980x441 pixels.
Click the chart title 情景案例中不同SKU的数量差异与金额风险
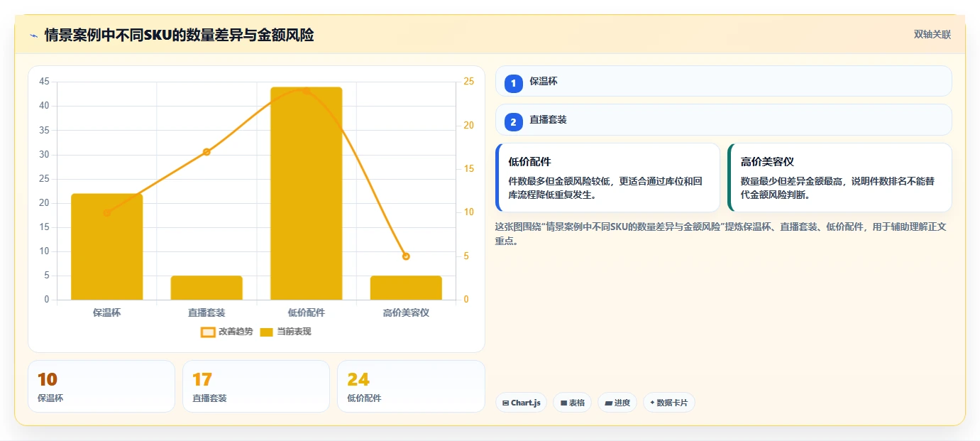(x=179, y=35)
